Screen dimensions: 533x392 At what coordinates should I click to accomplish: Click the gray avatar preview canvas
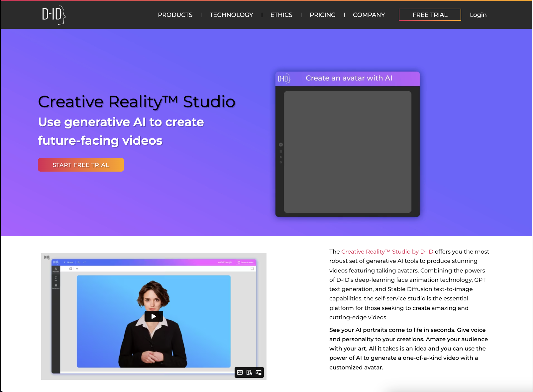(x=348, y=152)
